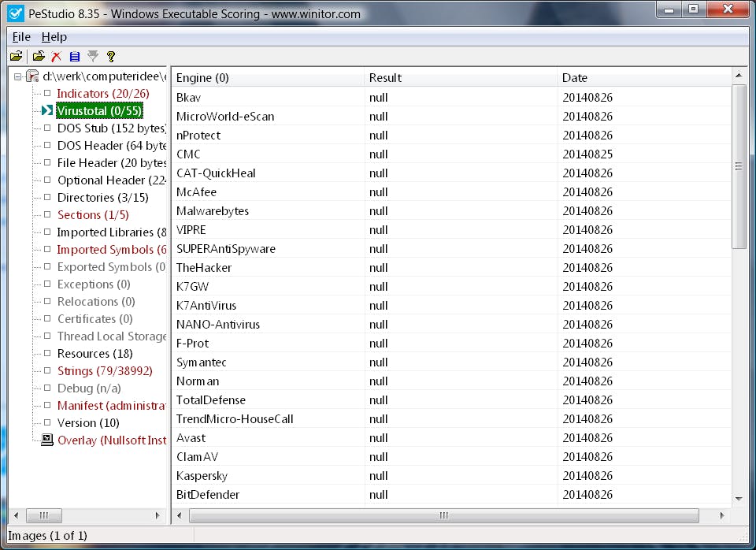756x550 pixels.
Task: Click the results vertical scrollbar thumb
Action: tap(739, 166)
